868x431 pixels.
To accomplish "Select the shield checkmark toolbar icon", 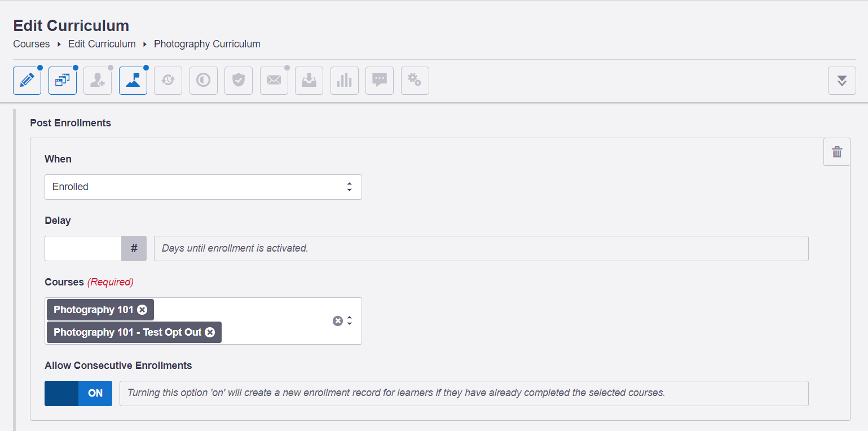I will pyautogui.click(x=239, y=81).
